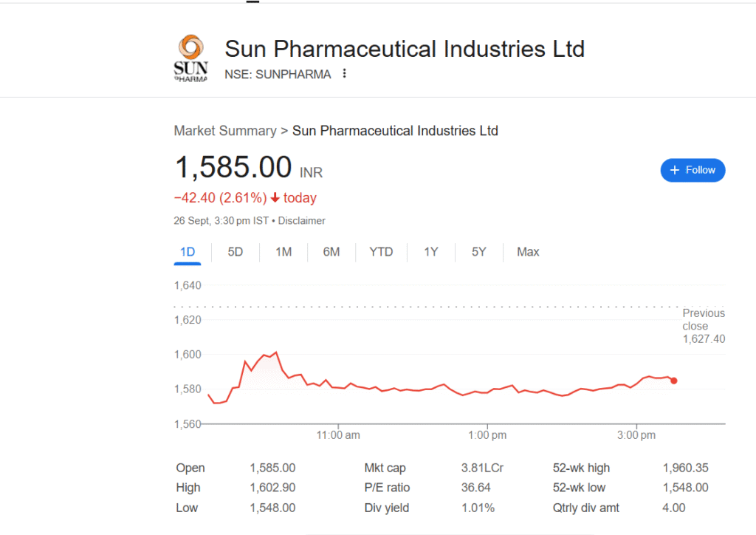Select the Max chart range tab

pos(528,252)
